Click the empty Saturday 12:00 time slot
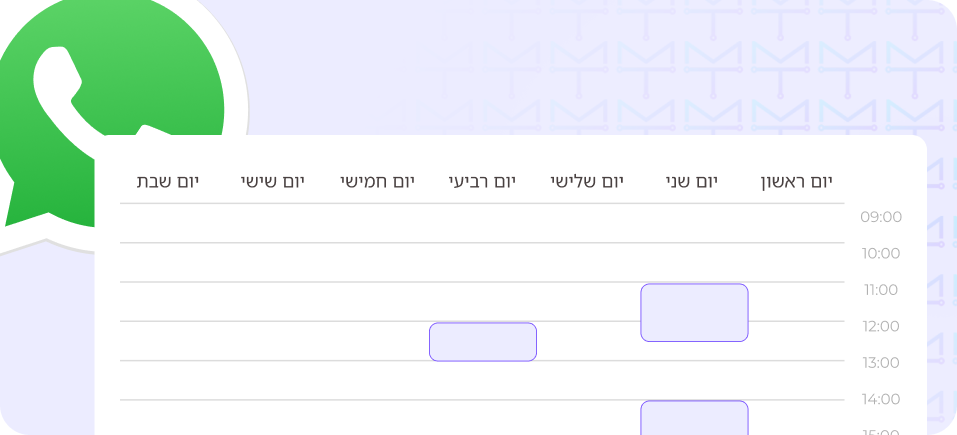The height and width of the screenshot is (435, 957). (168, 341)
